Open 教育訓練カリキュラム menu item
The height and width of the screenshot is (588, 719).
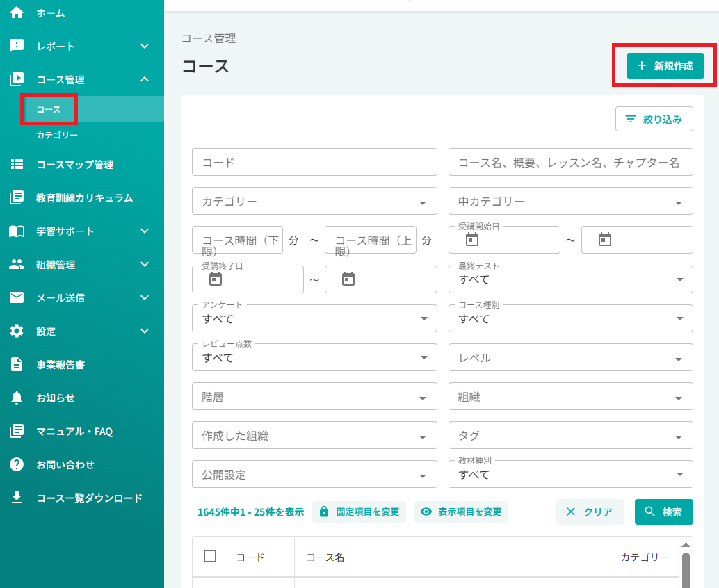click(84, 198)
